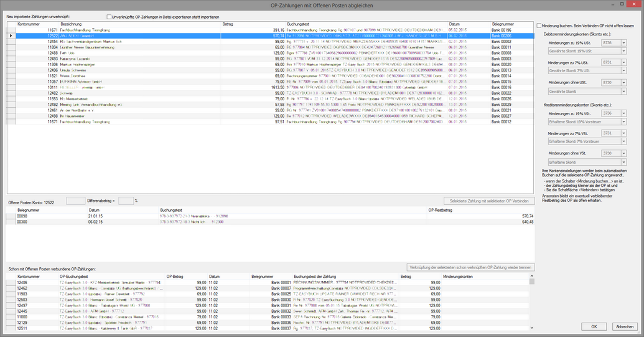Image resolution: width=644 pixels, height=337 pixels.
Task: Click the 'Verknüpfung ... wieder trennen' button
Action: (x=470, y=267)
